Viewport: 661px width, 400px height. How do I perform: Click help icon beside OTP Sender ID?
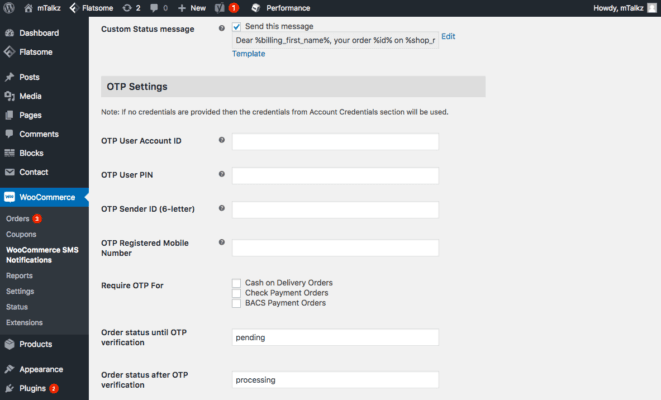(221, 208)
